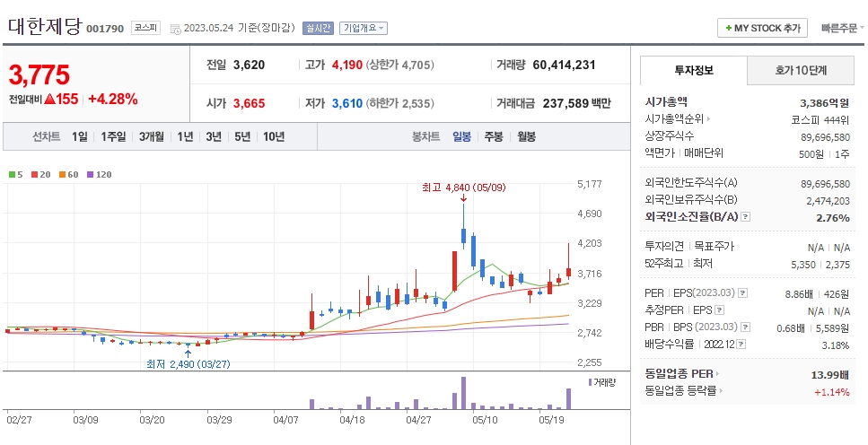Select the 1년 line chart period
Image resolution: width=868 pixels, height=445 pixels.
coord(186,136)
